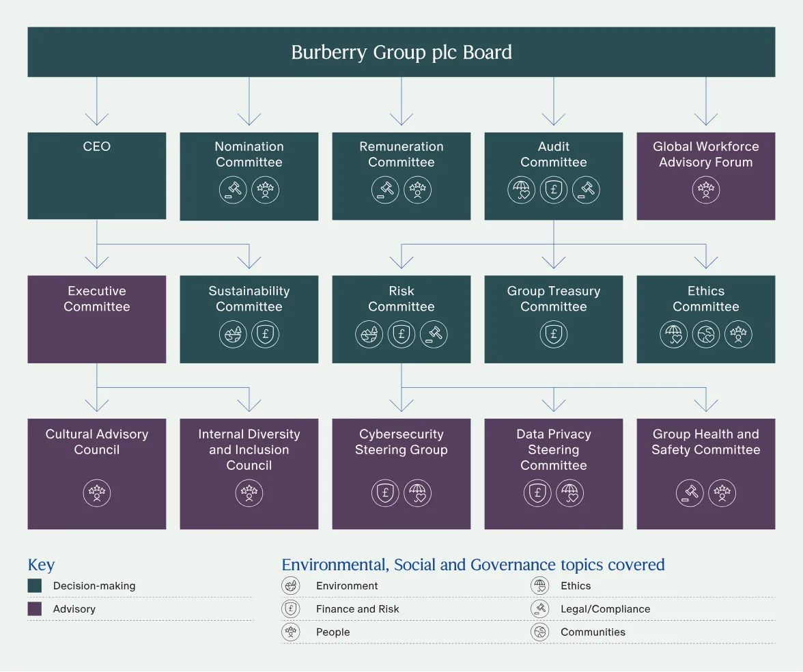Click the Finance and Risk legend icon
The width and height of the screenshot is (803, 672).
(x=290, y=608)
